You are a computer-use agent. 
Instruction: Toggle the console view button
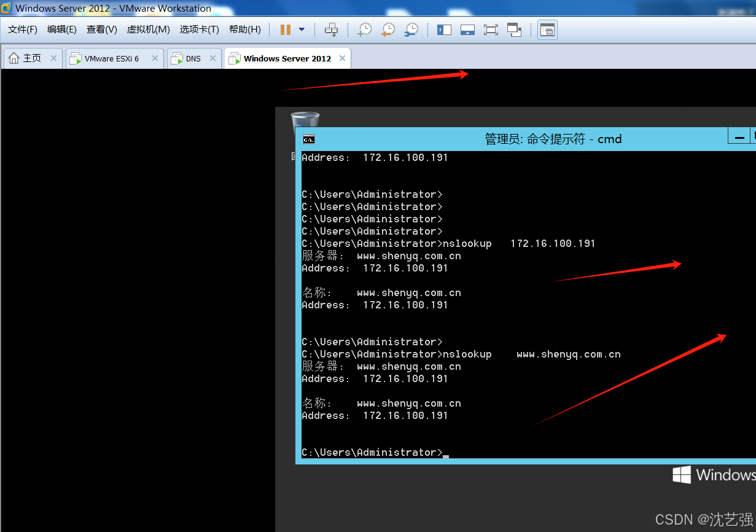pos(547,29)
